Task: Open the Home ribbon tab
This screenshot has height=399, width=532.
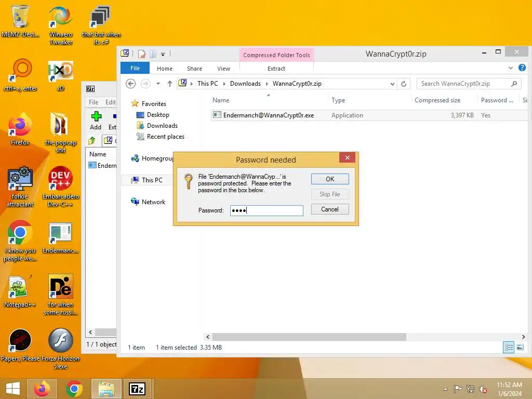Action: [165, 69]
